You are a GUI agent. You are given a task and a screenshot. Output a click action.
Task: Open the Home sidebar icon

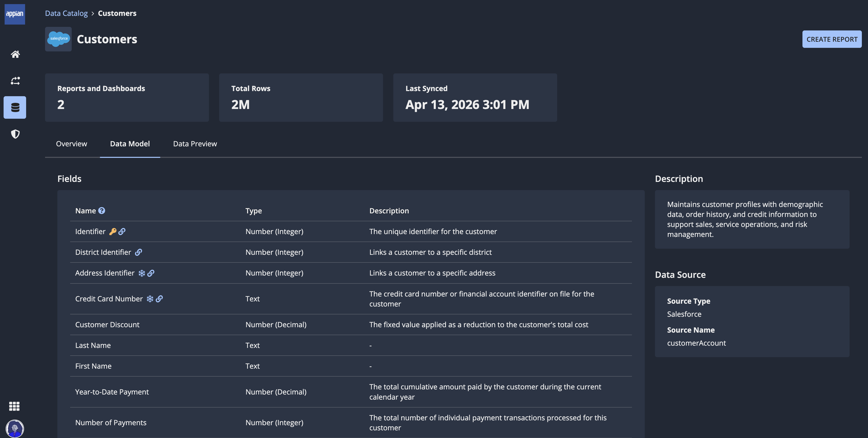pyautogui.click(x=15, y=54)
